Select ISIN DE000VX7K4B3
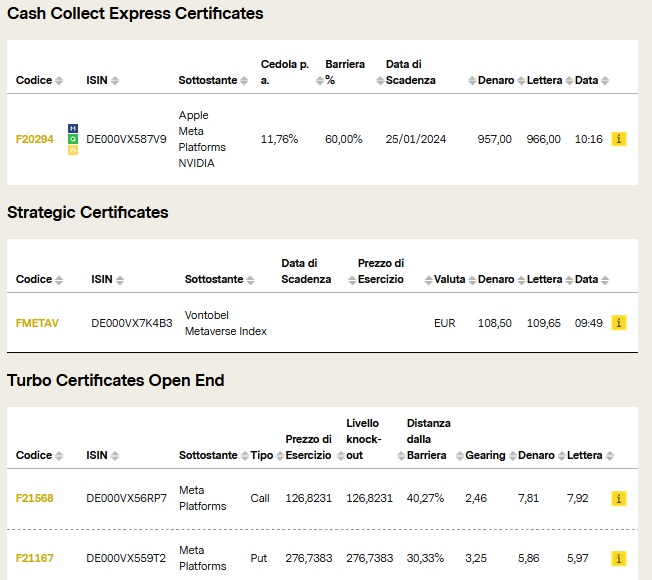652x580 pixels. click(131, 323)
